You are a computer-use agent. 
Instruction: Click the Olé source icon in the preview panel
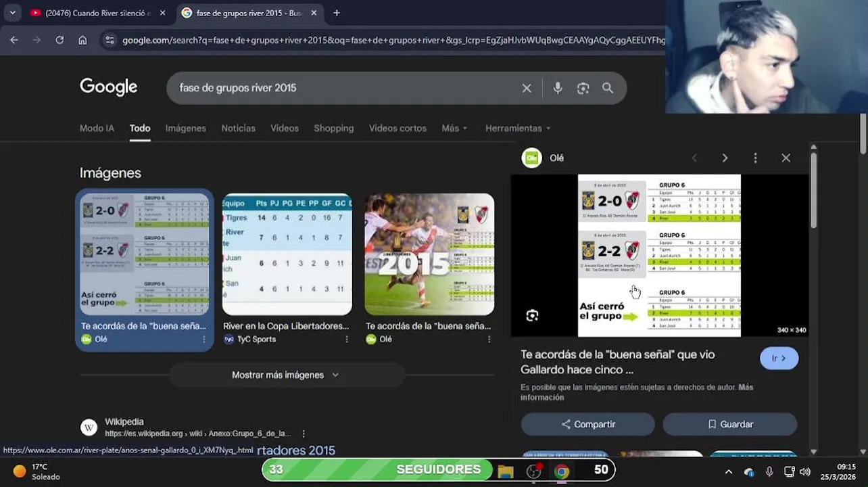[x=532, y=158]
